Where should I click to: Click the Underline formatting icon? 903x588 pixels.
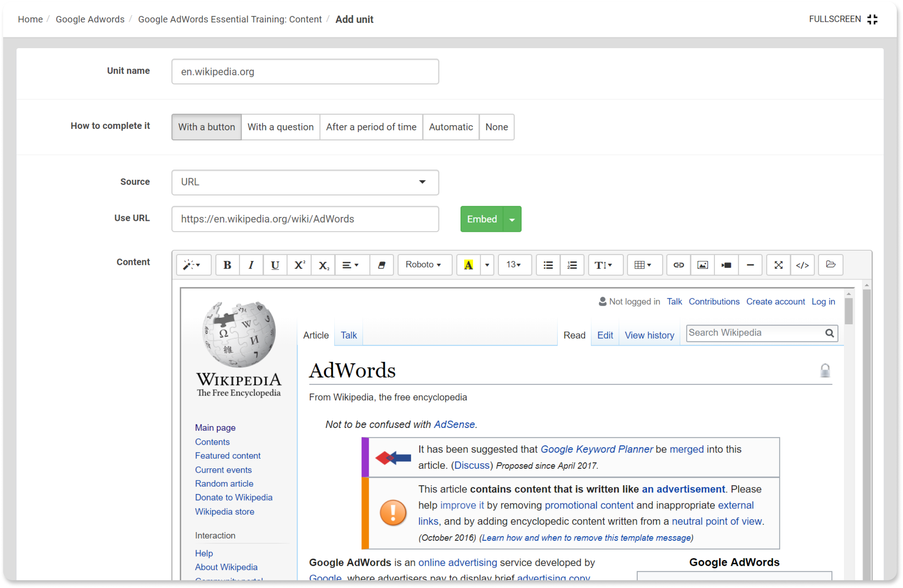tap(274, 264)
